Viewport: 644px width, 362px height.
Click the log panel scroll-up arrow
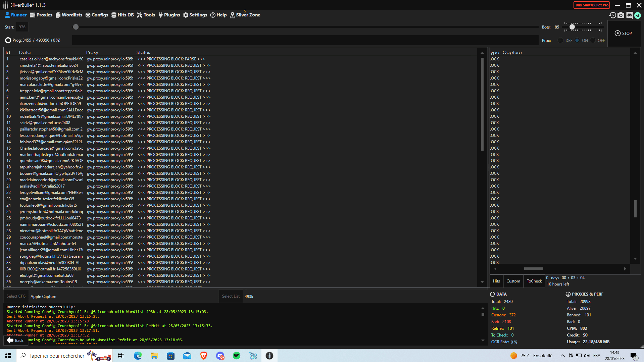(x=483, y=308)
